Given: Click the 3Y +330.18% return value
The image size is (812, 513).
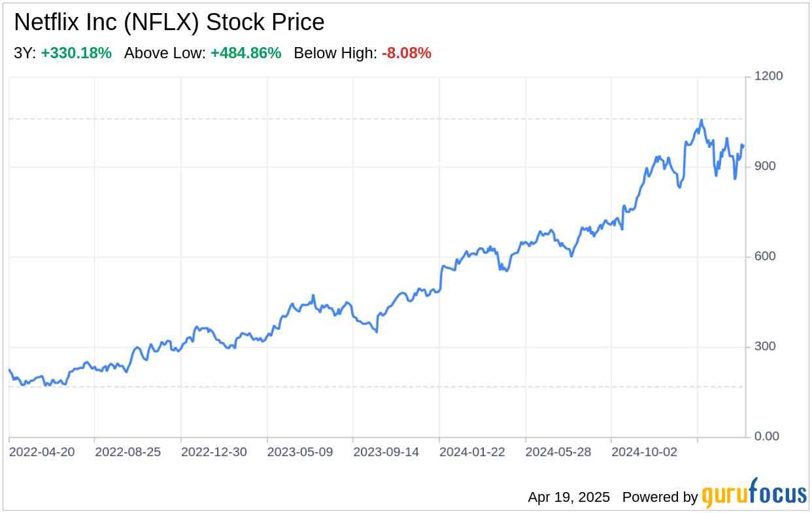Looking at the screenshot, I should tap(76, 54).
